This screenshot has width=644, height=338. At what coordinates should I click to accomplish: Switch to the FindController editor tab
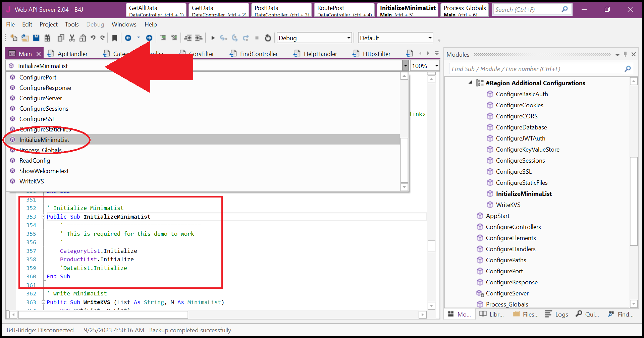point(254,54)
